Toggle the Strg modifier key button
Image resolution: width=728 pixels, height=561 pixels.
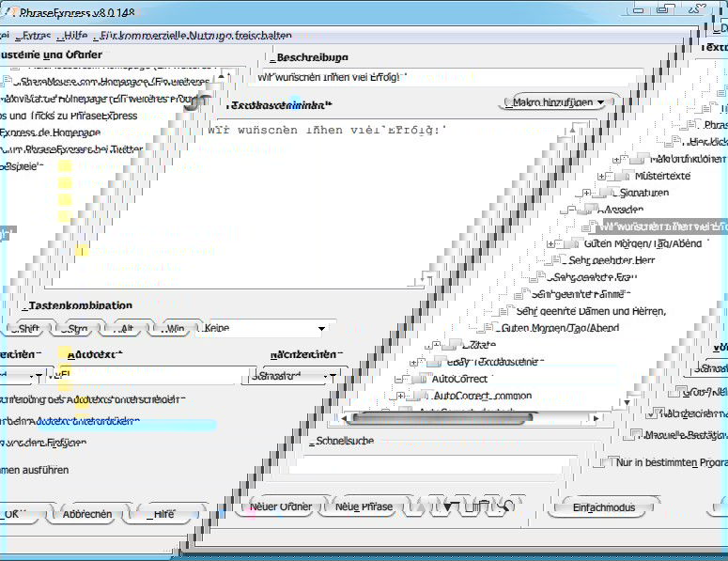coord(78,328)
